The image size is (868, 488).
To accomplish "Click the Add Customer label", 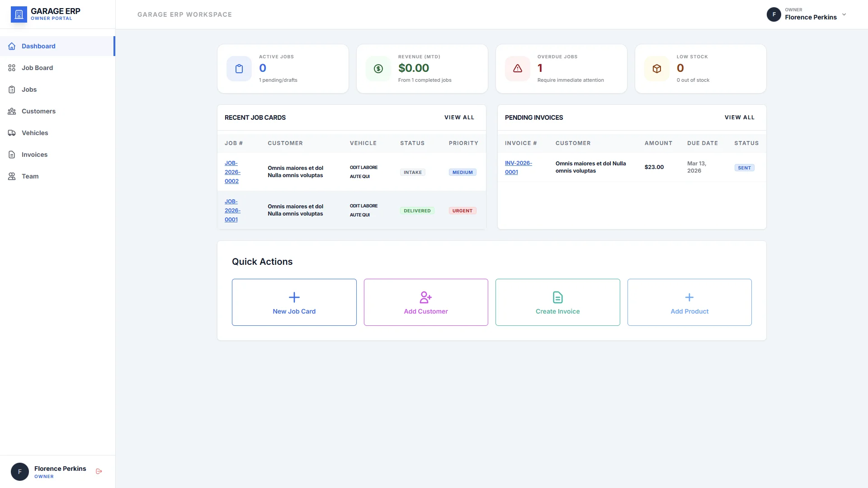I will pos(426,311).
